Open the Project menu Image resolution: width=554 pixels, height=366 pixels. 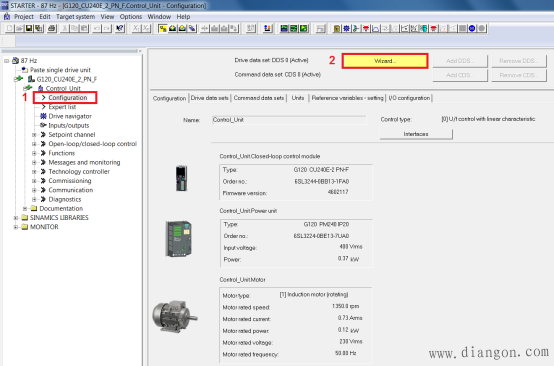24,17
